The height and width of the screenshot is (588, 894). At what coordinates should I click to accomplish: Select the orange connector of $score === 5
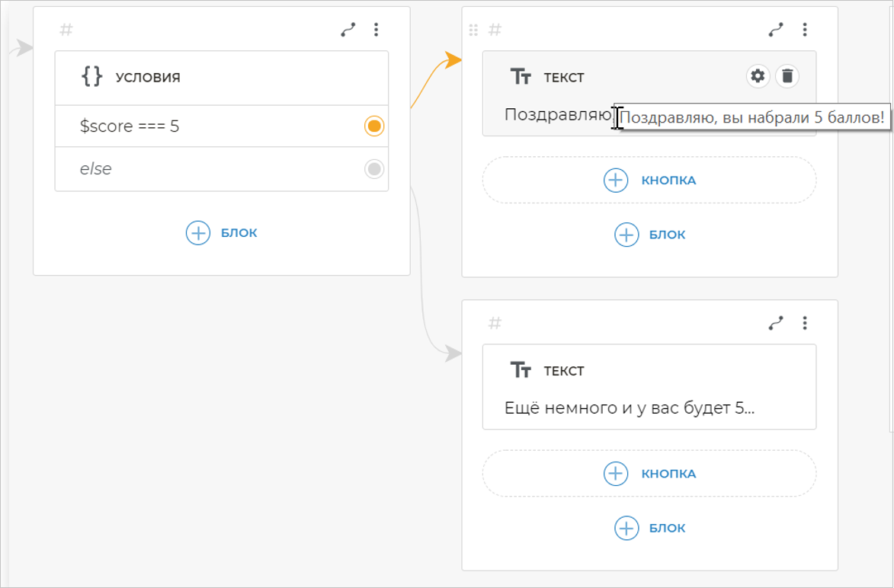[373, 126]
